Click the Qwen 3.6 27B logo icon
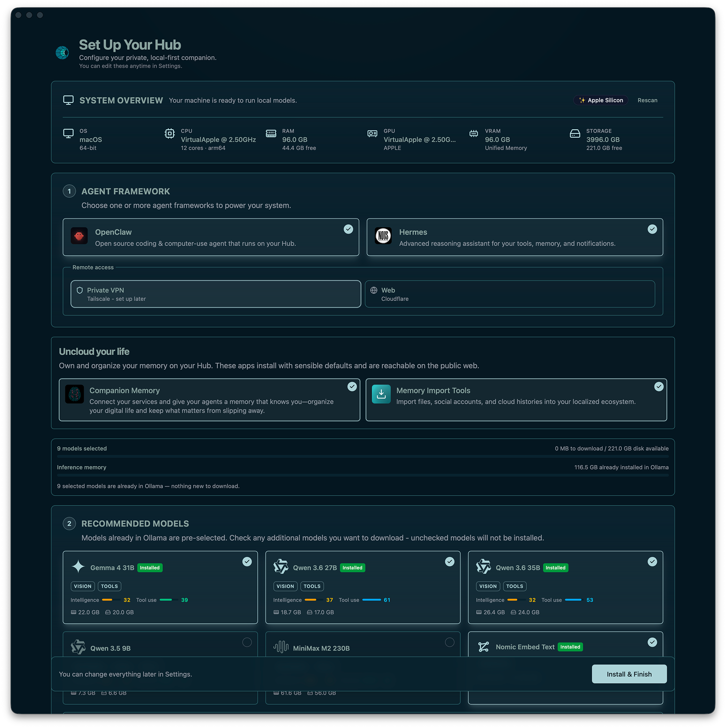 (281, 566)
